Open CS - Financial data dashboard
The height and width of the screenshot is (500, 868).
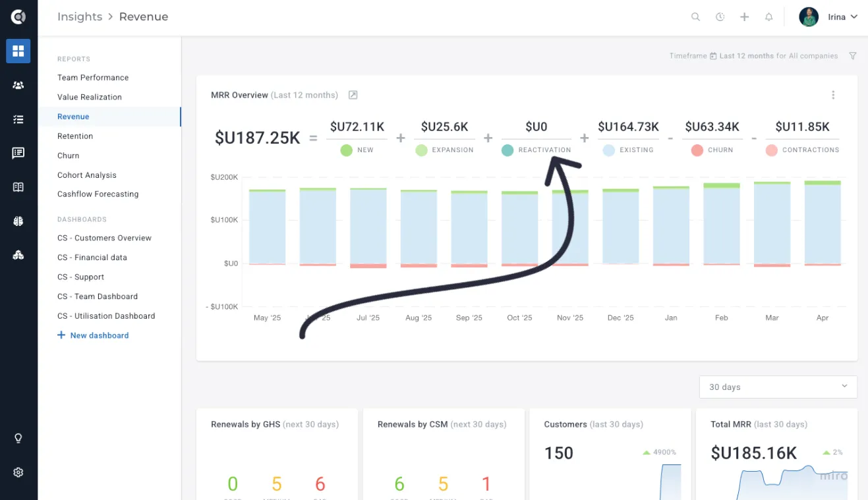(x=92, y=258)
